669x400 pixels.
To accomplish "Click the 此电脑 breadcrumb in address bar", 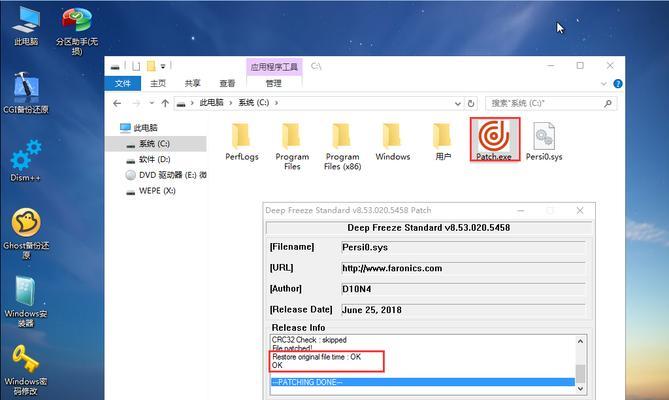I will (212, 103).
